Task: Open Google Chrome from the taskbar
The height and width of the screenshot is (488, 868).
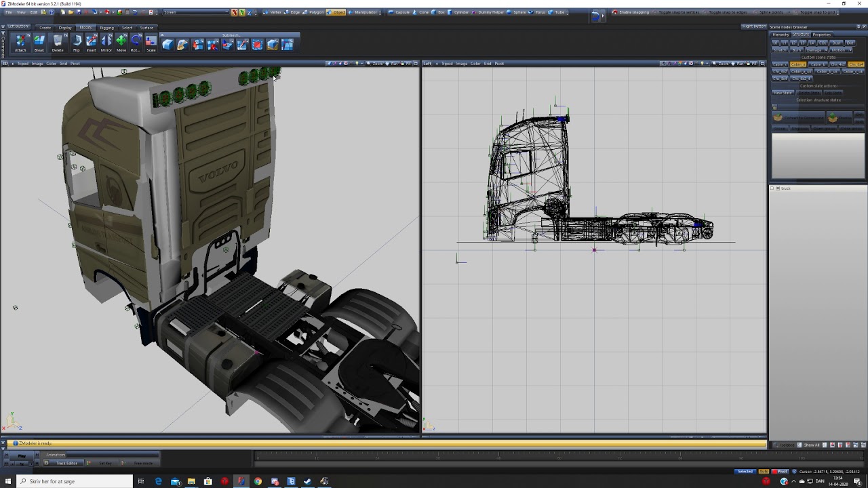Action: [x=258, y=481]
